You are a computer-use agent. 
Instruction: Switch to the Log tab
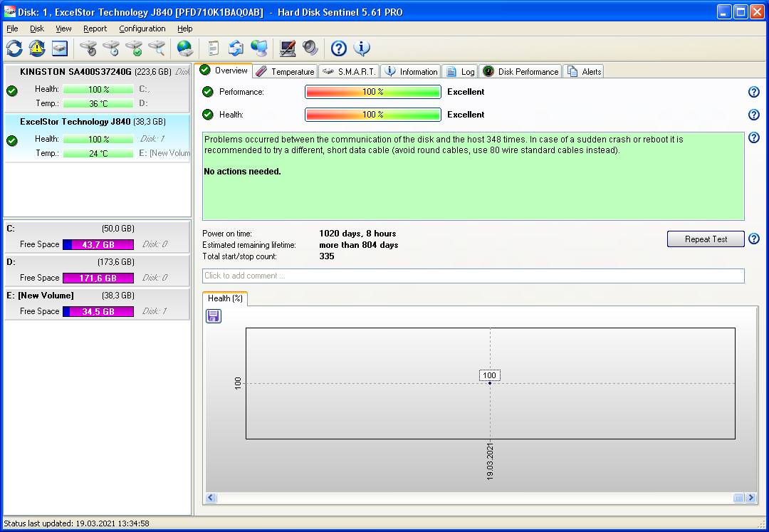(459, 72)
